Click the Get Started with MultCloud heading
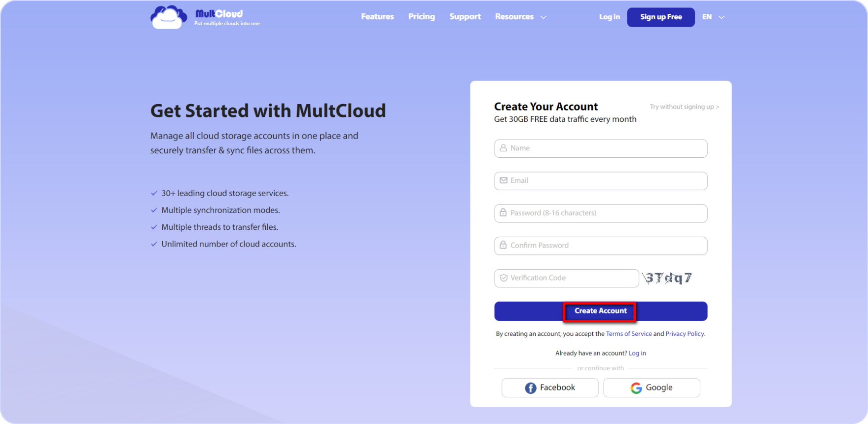The width and height of the screenshot is (868, 424). pyautogui.click(x=268, y=111)
